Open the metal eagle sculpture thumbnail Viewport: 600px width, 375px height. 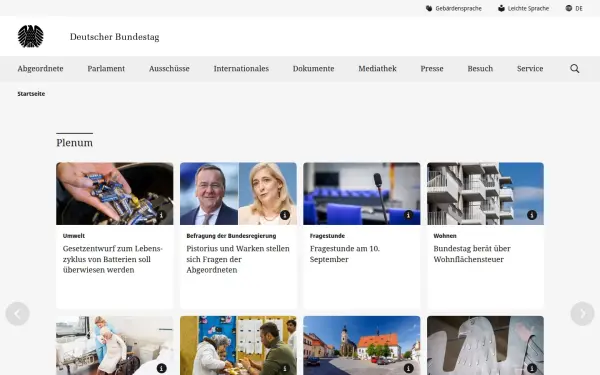point(485,346)
